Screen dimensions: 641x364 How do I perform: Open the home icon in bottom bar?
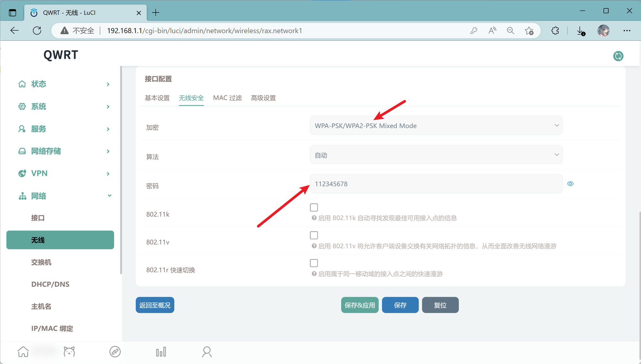click(23, 352)
